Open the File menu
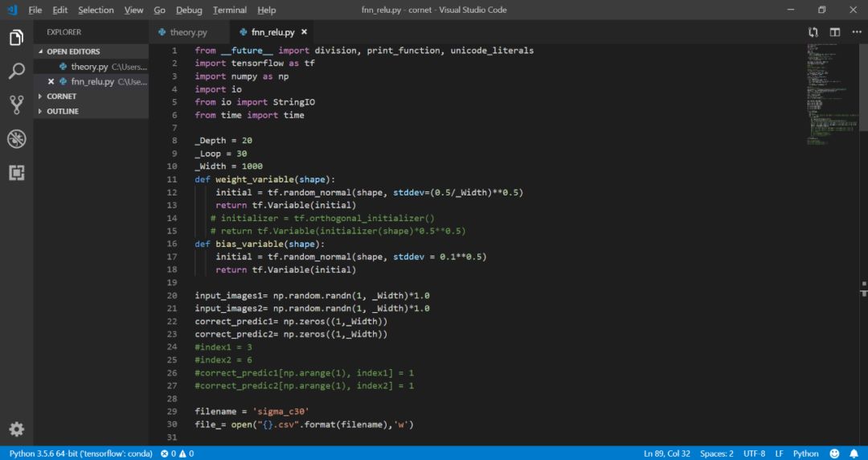Viewport: 868px width, 460px height. pos(35,10)
